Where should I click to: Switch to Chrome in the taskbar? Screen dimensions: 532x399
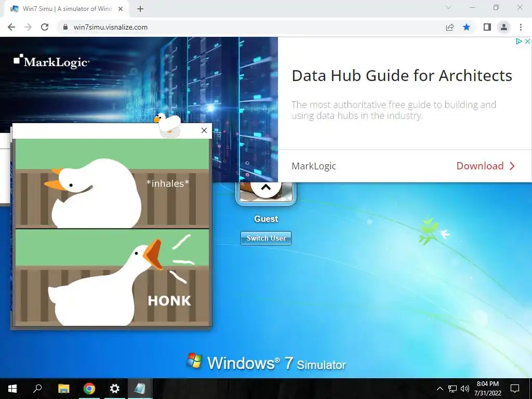tap(89, 389)
